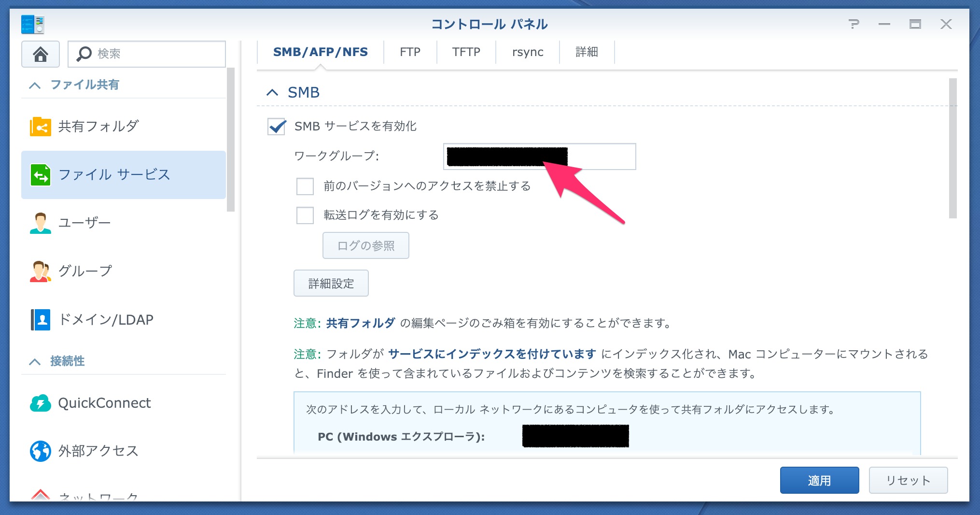Click the ワークグループ: label
Image resolution: width=980 pixels, height=515 pixels.
337,156
